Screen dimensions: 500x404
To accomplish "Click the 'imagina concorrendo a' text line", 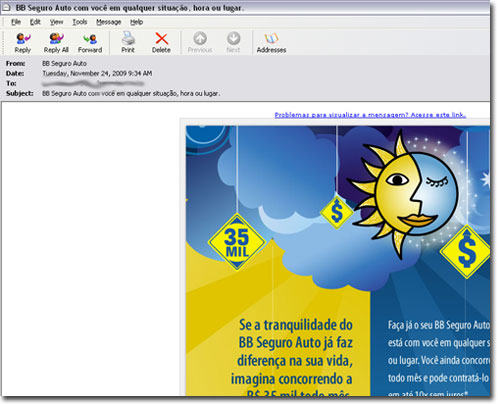I will tap(292, 379).
